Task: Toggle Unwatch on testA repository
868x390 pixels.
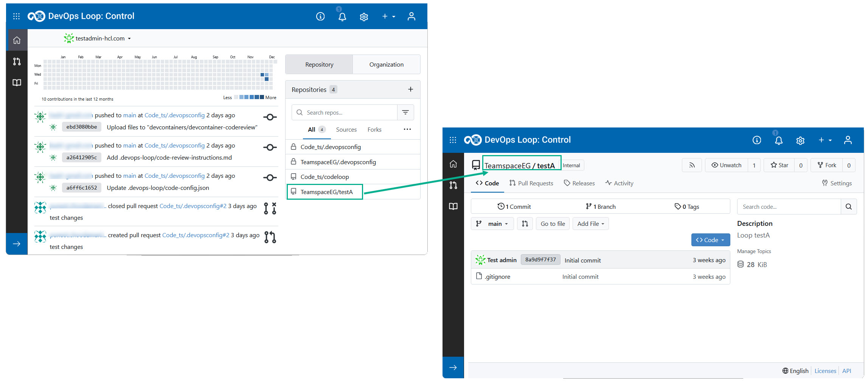Action: click(x=727, y=165)
